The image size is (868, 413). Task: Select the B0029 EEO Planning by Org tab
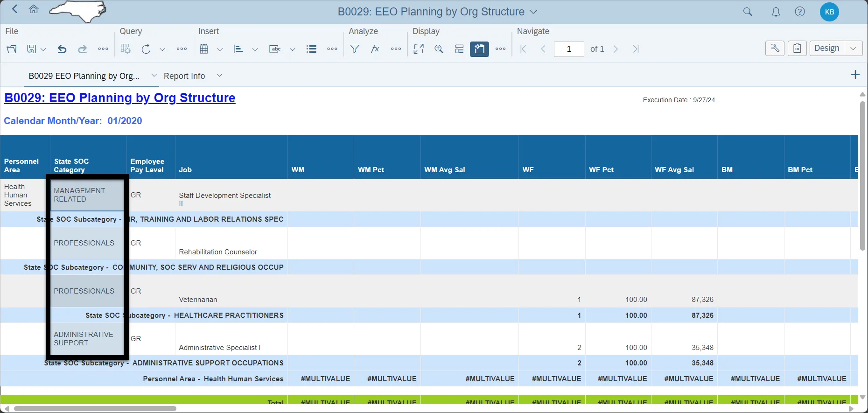click(x=84, y=76)
